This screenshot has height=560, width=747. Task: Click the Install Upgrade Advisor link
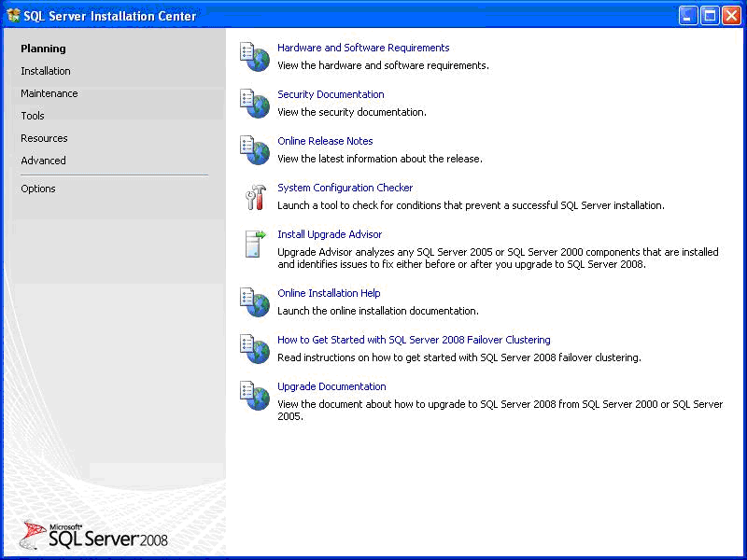click(330, 234)
